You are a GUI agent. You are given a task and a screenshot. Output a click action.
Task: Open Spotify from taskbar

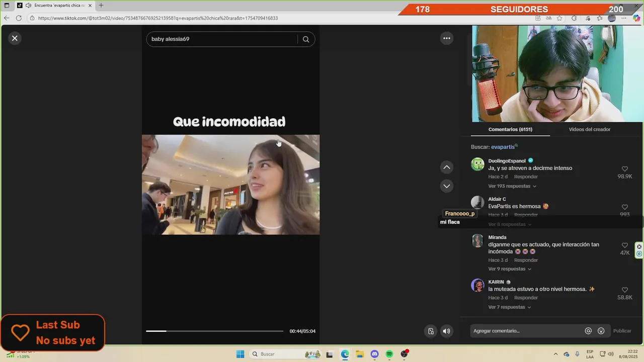(x=389, y=354)
